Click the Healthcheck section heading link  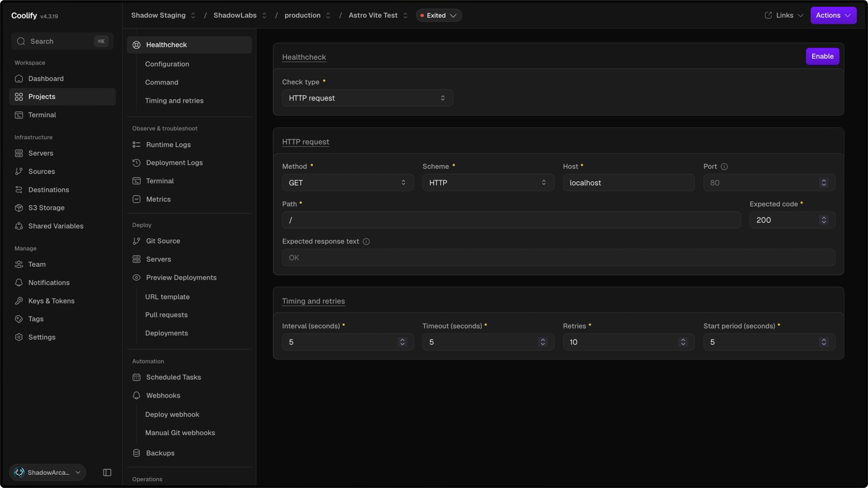(x=304, y=57)
